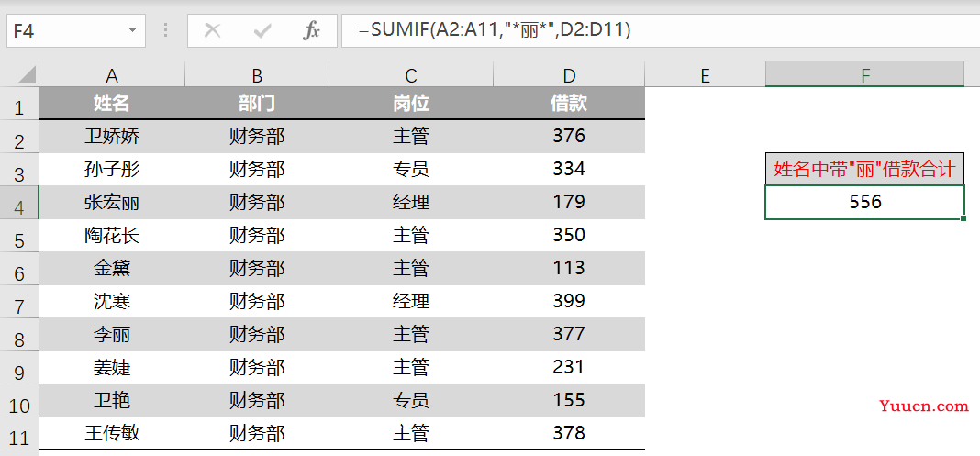Click the 姓名 header cell

click(112, 103)
